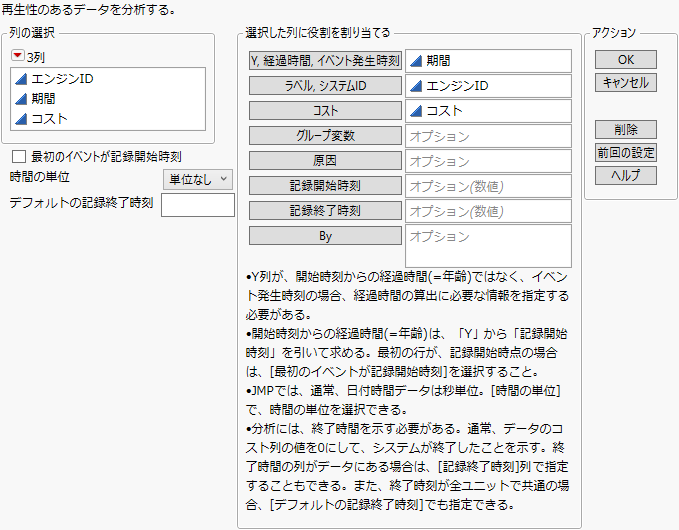The height and width of the screenshot is (530, 679).
Task: Click the By role button
Action: [325, 236]
